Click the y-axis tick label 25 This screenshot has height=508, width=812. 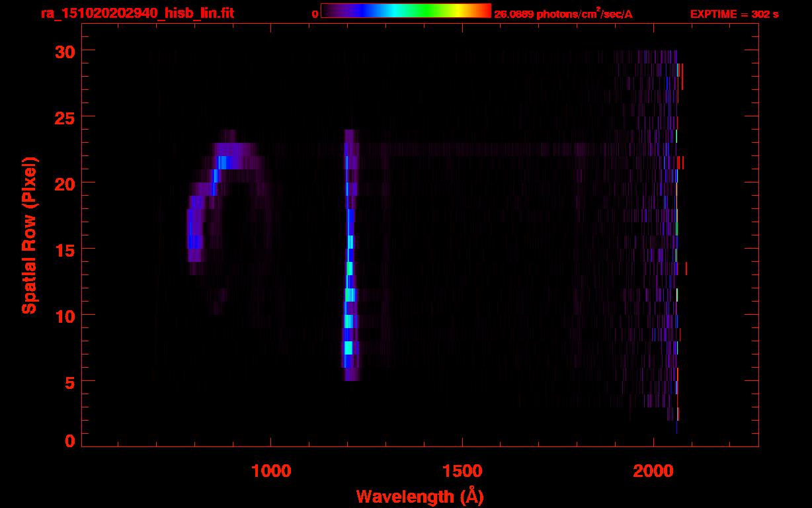[x=65, y=117]
